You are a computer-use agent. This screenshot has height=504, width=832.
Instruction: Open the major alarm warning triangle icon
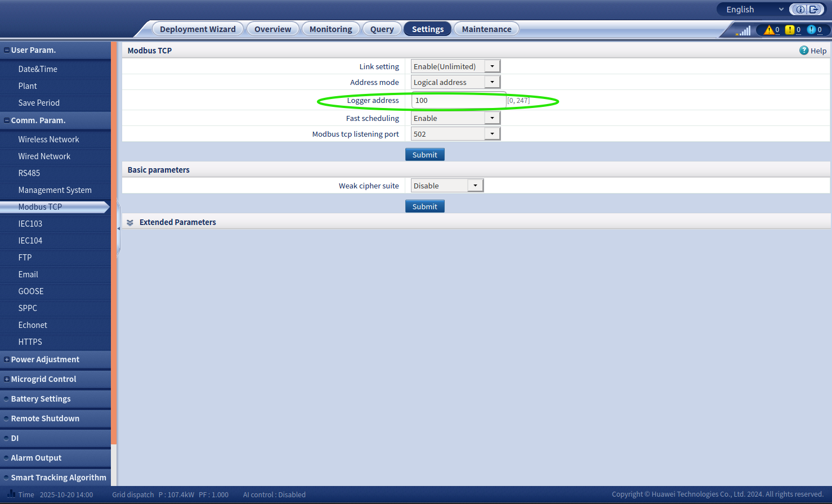tap(769, 30)
